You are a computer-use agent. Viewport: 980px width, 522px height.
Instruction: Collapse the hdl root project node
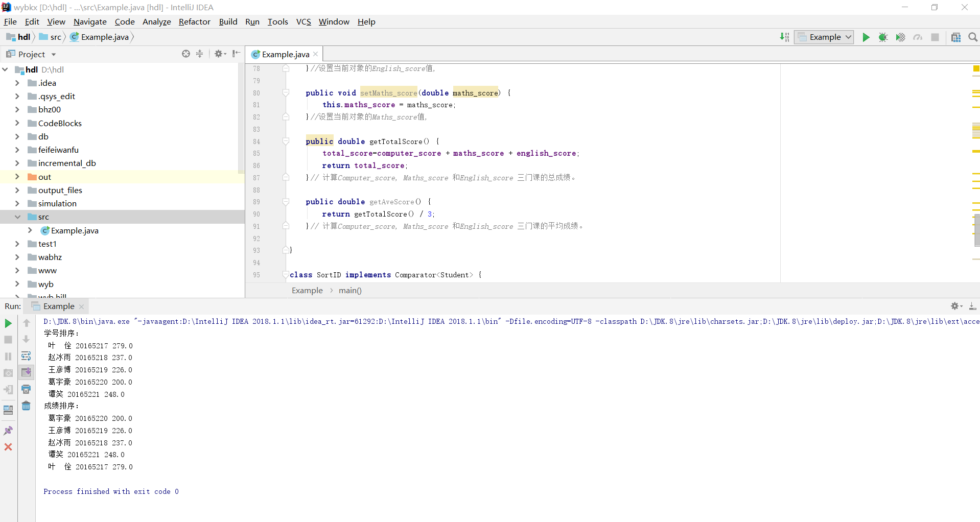click(x=5, y=69)
